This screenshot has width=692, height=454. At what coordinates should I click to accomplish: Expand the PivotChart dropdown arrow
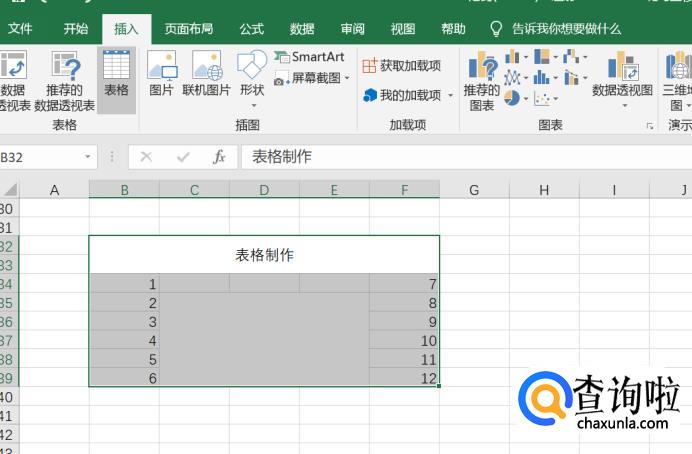coord(624,105)
